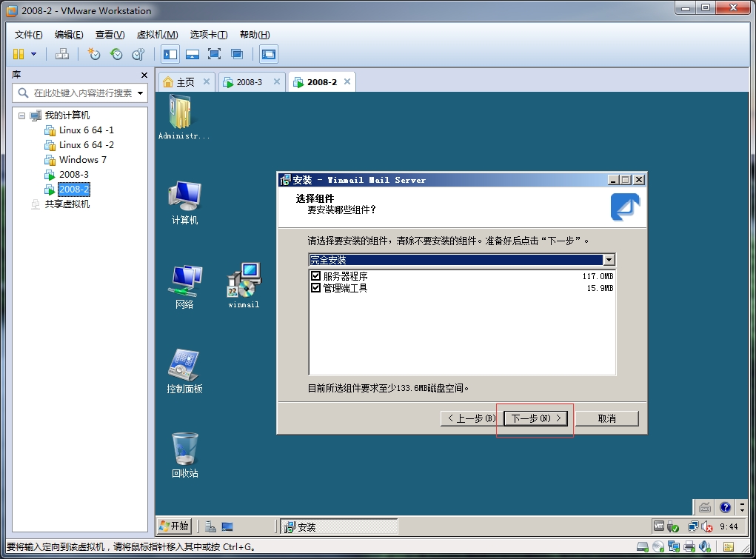Screen dimensions: 756x559
Task: Click the hard disk device status icon
Action: [x=642, y=547]
